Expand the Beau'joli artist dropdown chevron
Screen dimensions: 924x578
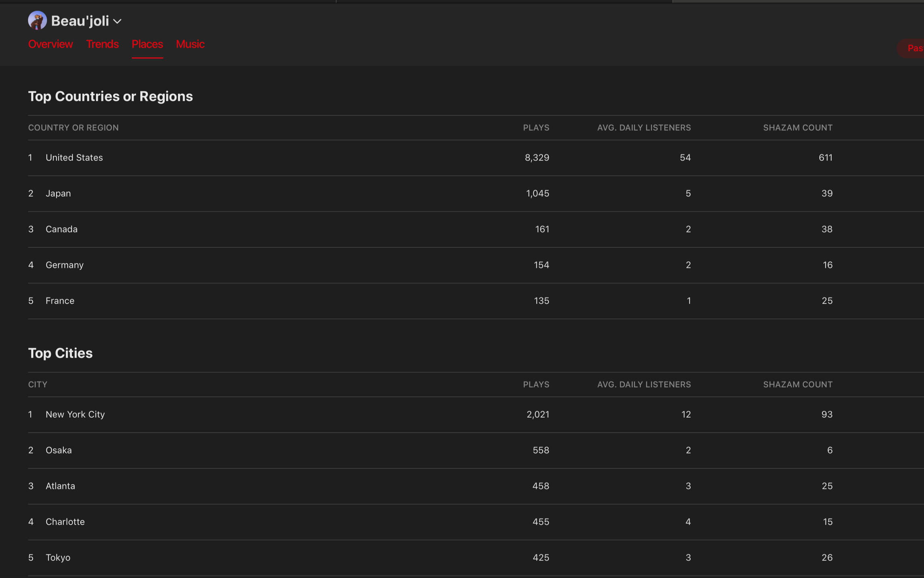[118, 21]
